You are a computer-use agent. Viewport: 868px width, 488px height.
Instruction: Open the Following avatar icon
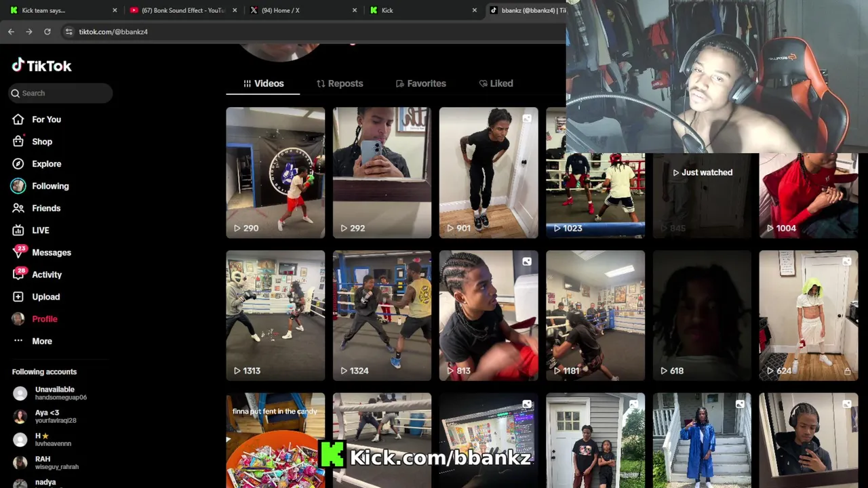coord(18,186)
